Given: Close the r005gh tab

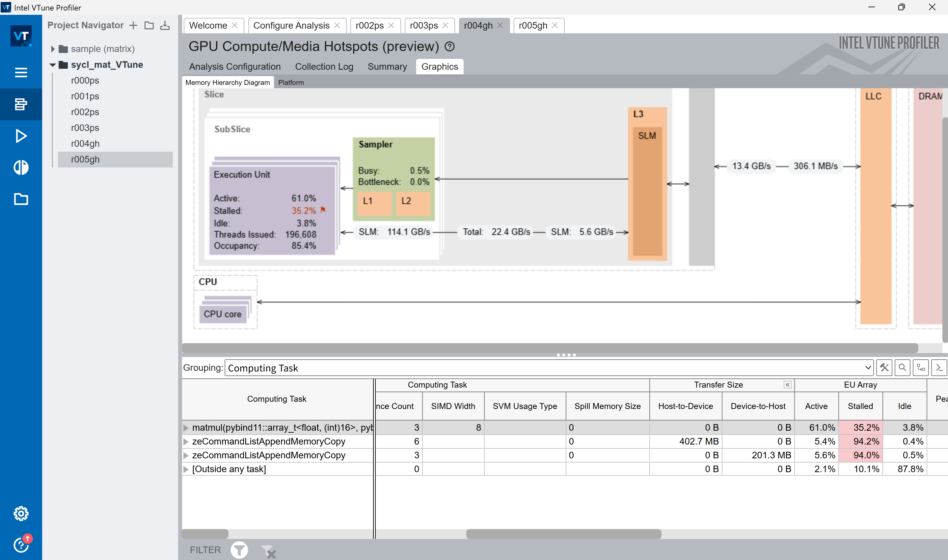Looking at the screenshot, I should (x=555, y=25).
